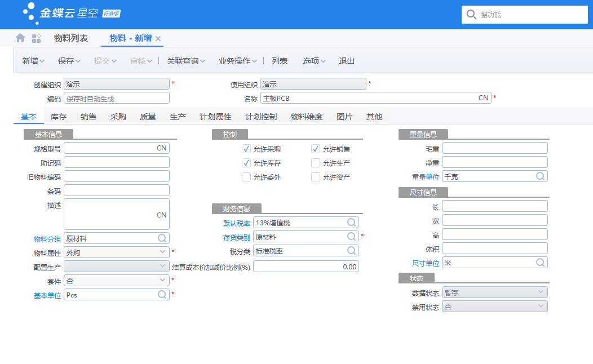Open lookup for 重量单位 field
This screenshot has width=593, height=364.
coord(541,176)
